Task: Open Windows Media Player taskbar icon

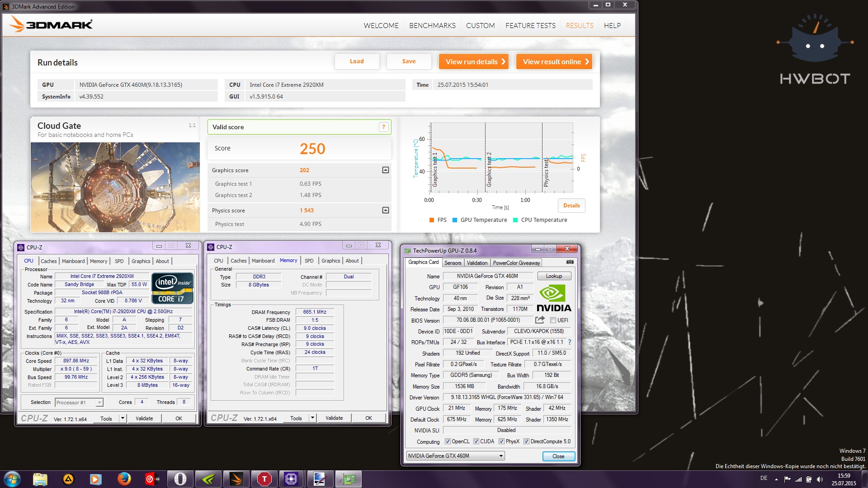Action: coord(95,479)
